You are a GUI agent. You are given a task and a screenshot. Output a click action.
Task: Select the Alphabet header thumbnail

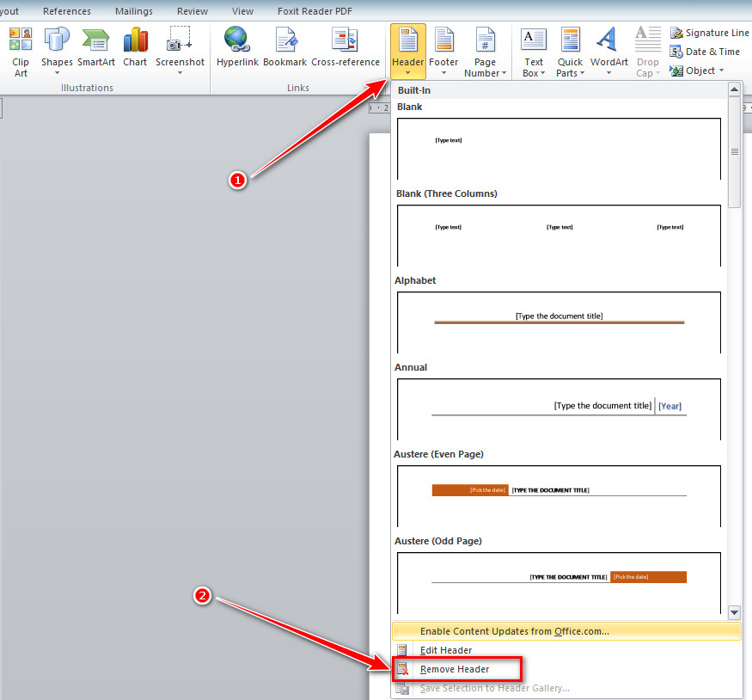coord(559,322)
